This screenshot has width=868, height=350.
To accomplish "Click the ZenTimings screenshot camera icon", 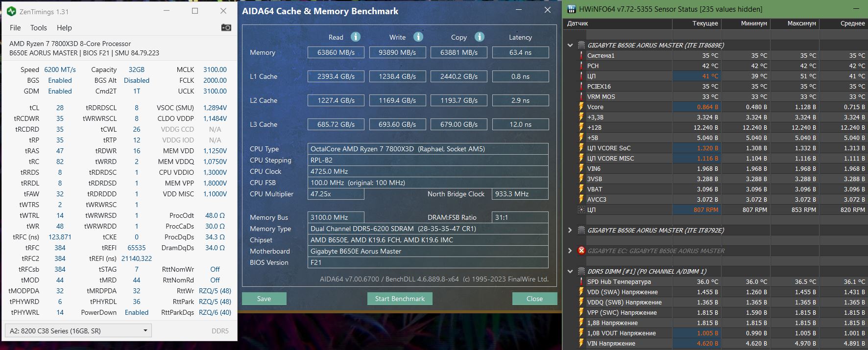I will point(226,27).
